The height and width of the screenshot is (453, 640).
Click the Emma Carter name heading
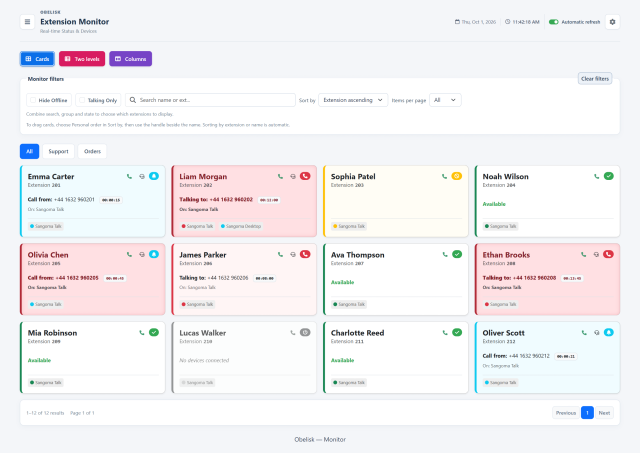(x=51, y=177)
